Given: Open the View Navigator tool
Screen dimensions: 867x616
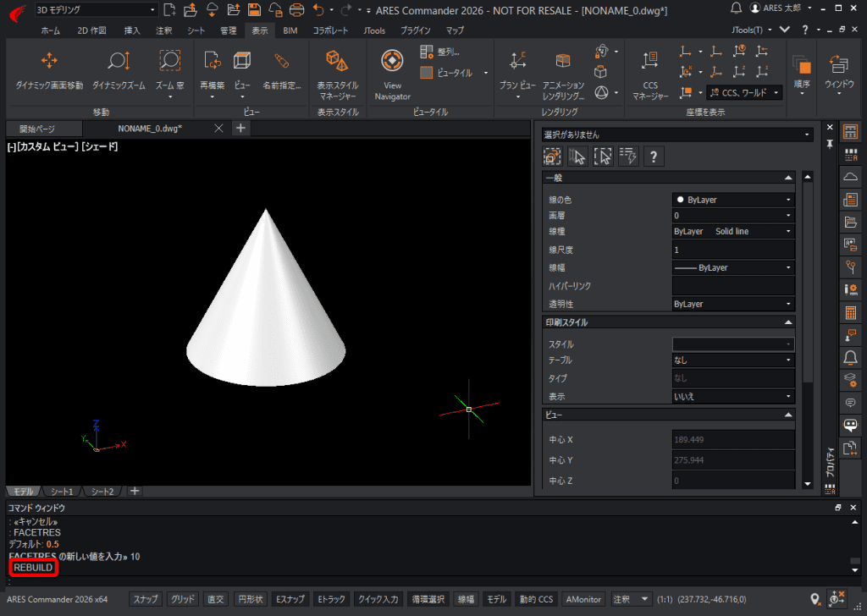Looking at the screenshot, I should [392, 74].
